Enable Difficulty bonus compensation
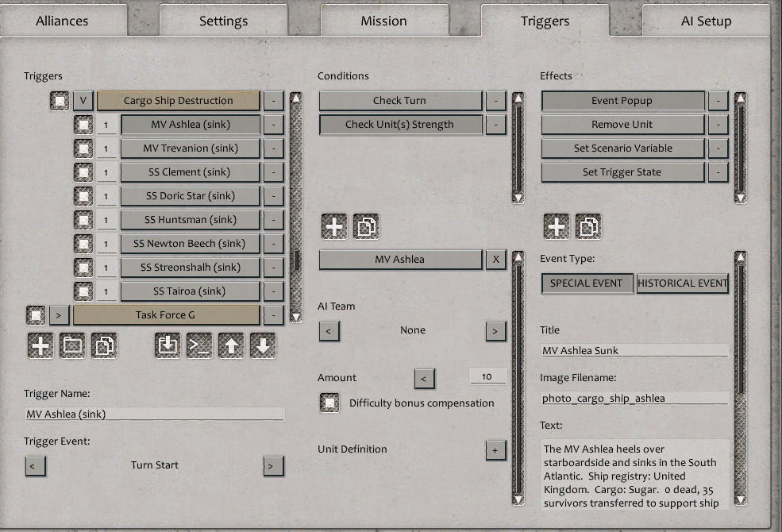 329,403
